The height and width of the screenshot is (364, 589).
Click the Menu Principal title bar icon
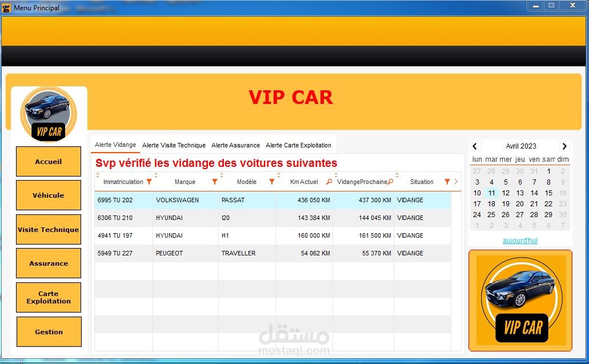7,7
